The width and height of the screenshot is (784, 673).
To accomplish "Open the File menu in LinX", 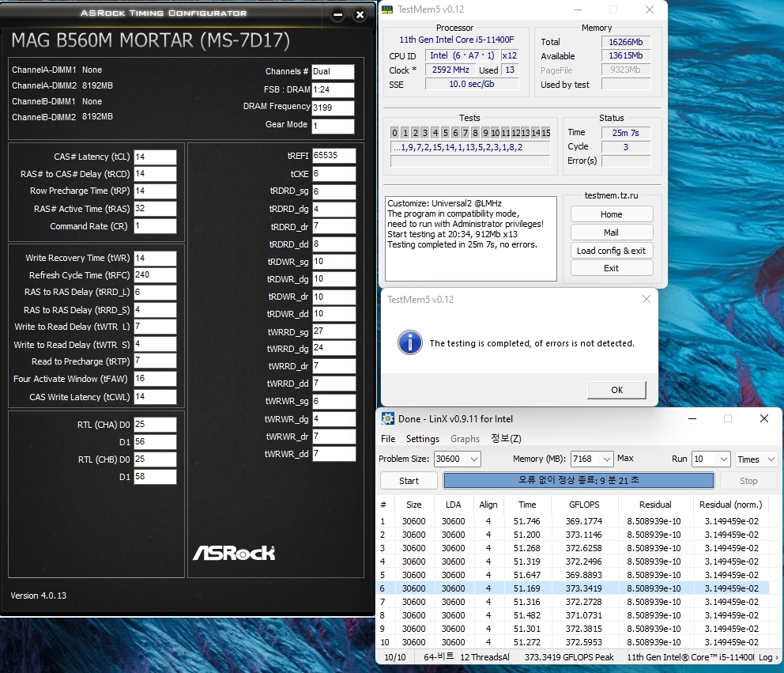I will pyautogui.click(x=388, y=439).
